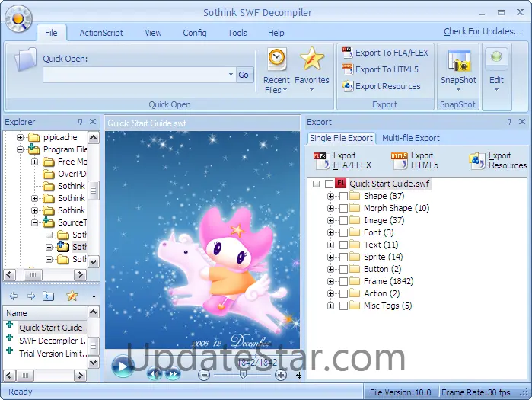
Task: Open the Quick Open dropdown arrow
Action: 231,75
